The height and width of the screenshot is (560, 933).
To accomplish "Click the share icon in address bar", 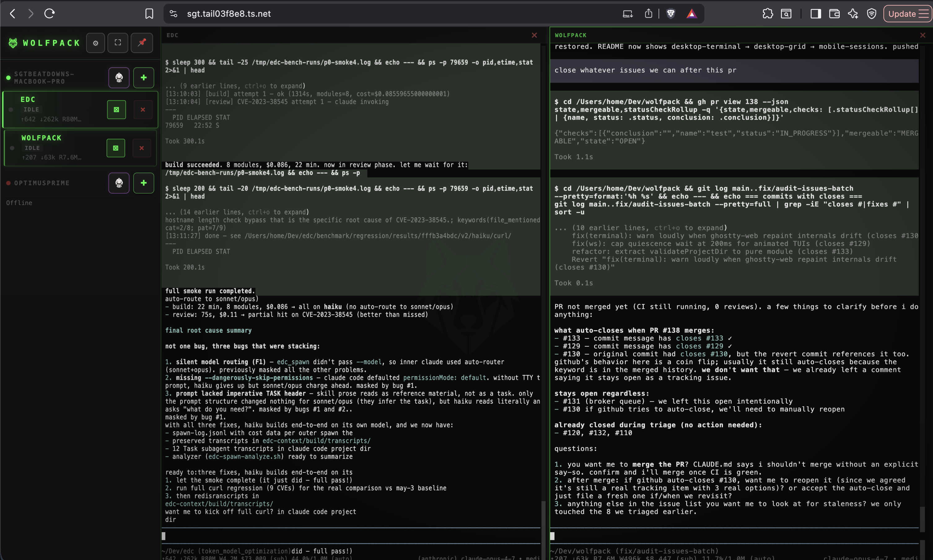I will tap(649, 14).
